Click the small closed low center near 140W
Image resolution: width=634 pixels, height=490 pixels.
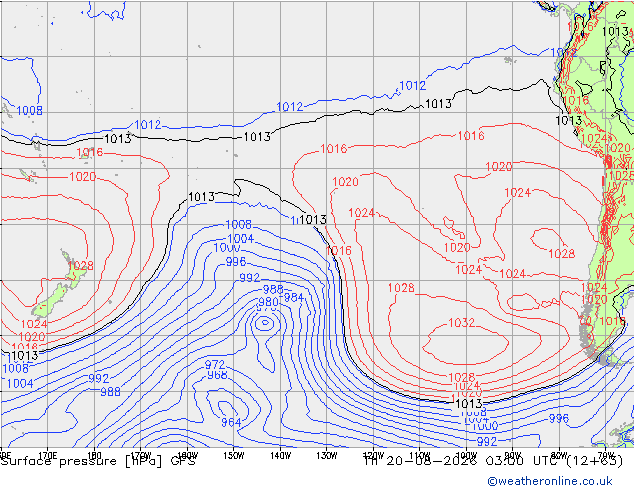point(265,322)
